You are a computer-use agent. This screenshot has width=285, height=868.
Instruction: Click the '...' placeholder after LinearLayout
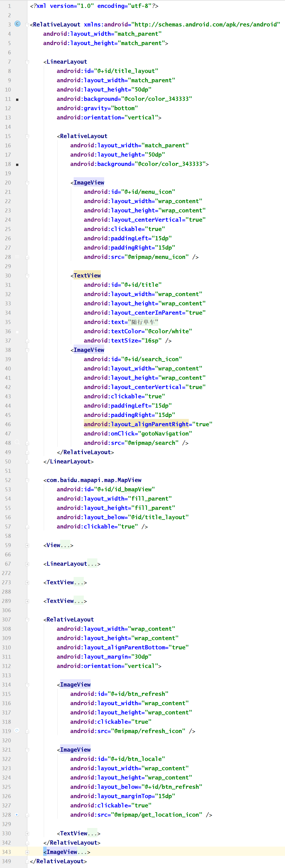(x=92, y=563)
